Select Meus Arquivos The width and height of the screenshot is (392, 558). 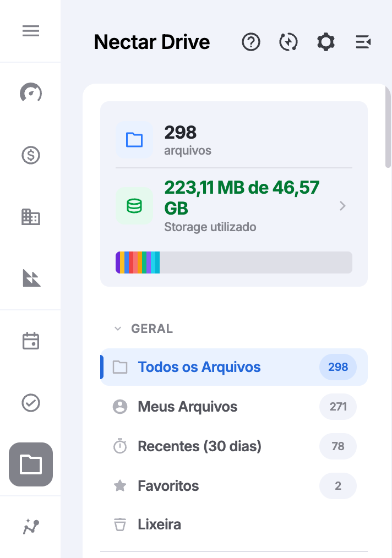[234, 407]
